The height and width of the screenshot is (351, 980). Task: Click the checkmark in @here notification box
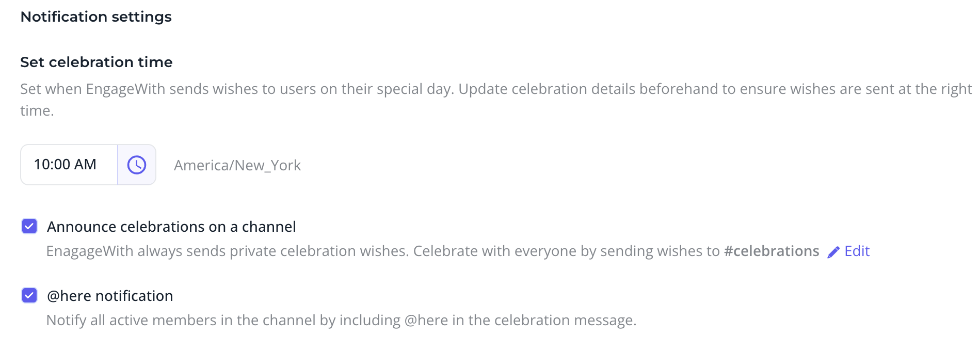click(29, 295)
